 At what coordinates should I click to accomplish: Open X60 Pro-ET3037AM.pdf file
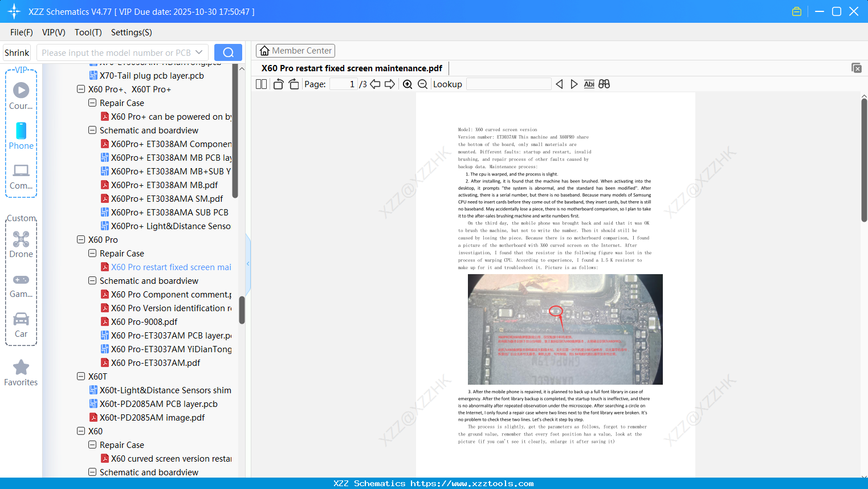tap(150, 363)
